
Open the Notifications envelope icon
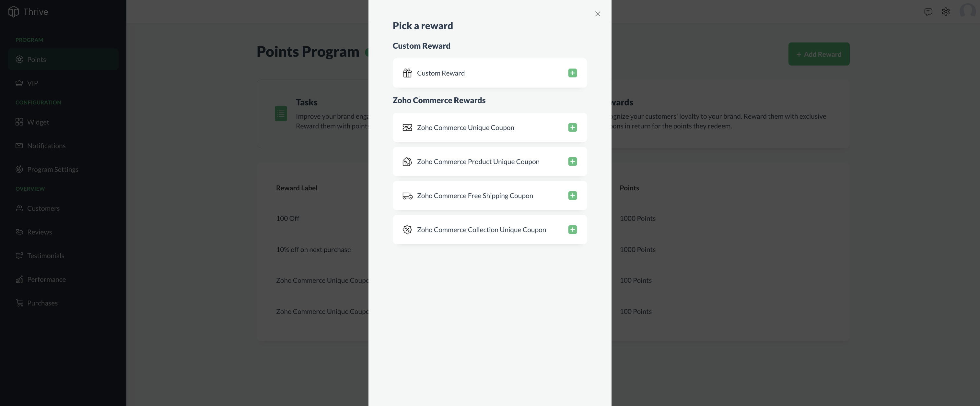click(19, 146)
